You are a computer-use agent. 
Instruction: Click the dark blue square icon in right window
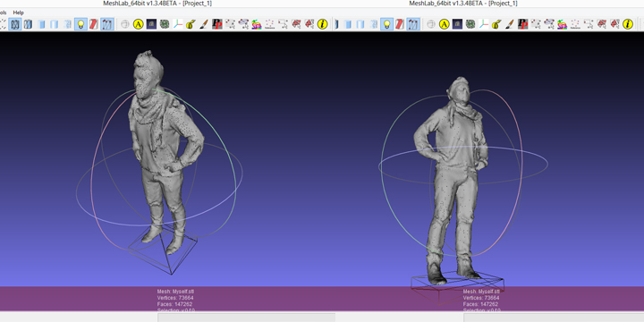coord(457,24)
